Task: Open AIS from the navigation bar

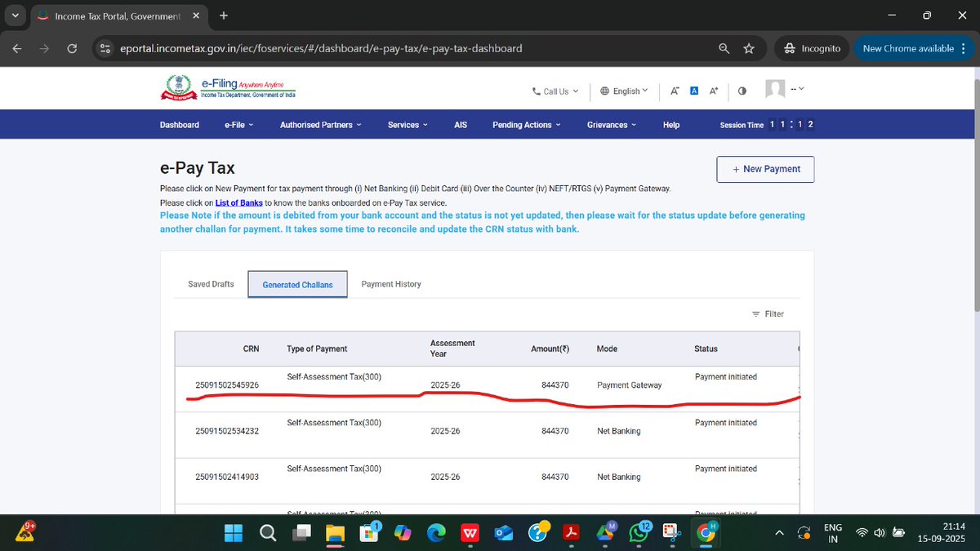Action: coord(461,125)
